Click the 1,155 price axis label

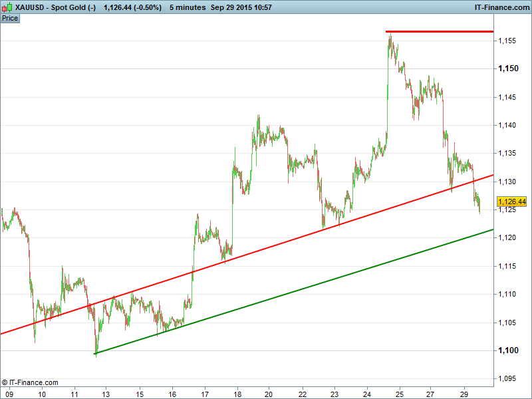(508, 41)
